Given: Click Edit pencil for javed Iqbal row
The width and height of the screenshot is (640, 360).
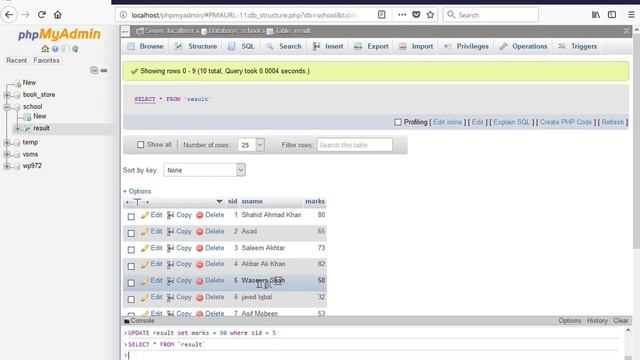Looking at the screenshot, I should point(144,298).
